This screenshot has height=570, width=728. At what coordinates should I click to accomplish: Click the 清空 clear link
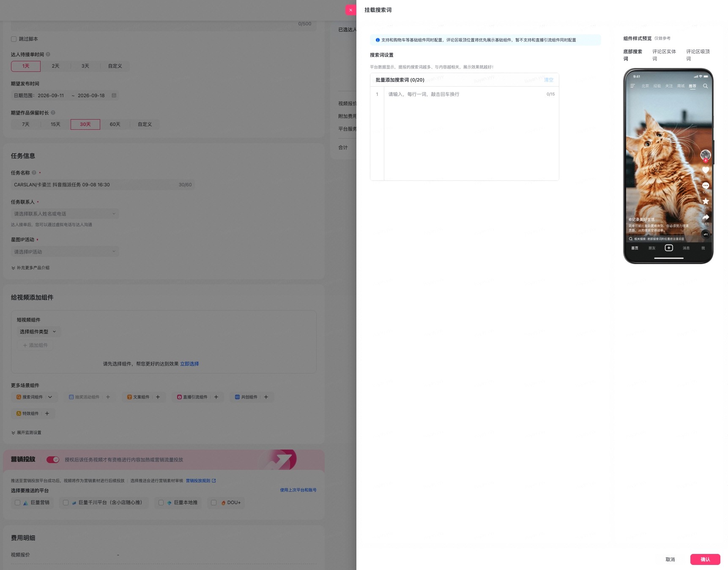[548, 80]
